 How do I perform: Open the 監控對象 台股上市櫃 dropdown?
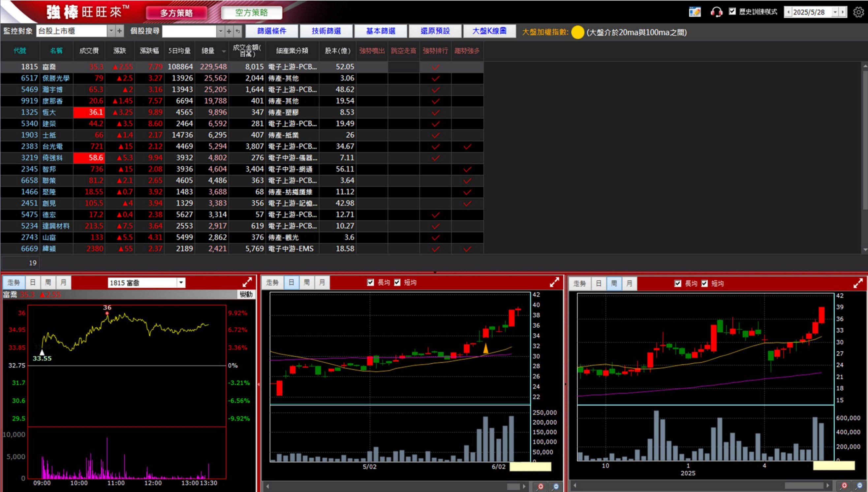pos(111,31)
